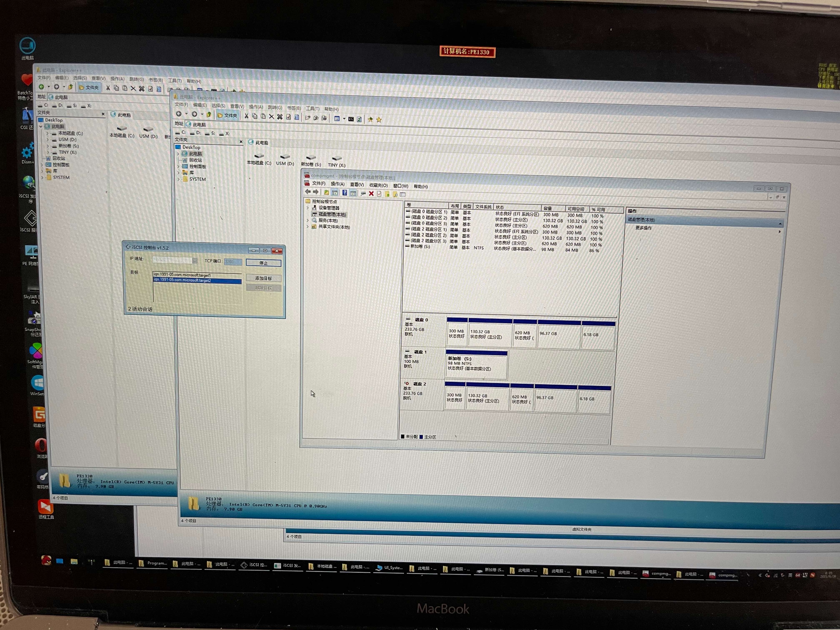Click the Views grid icon in front Explorer++
Viewport: 840px width, 630px height.
[x=337, y=119]
